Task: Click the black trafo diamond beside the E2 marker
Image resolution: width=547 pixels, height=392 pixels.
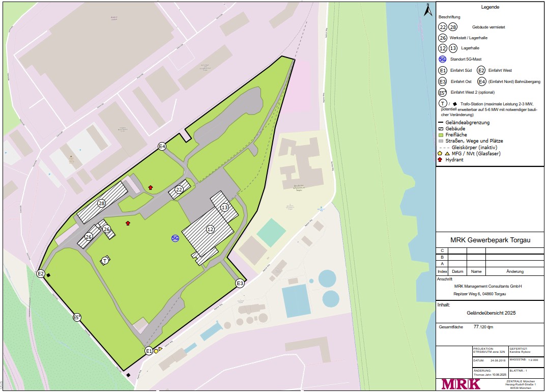Action: coord(48,275)
